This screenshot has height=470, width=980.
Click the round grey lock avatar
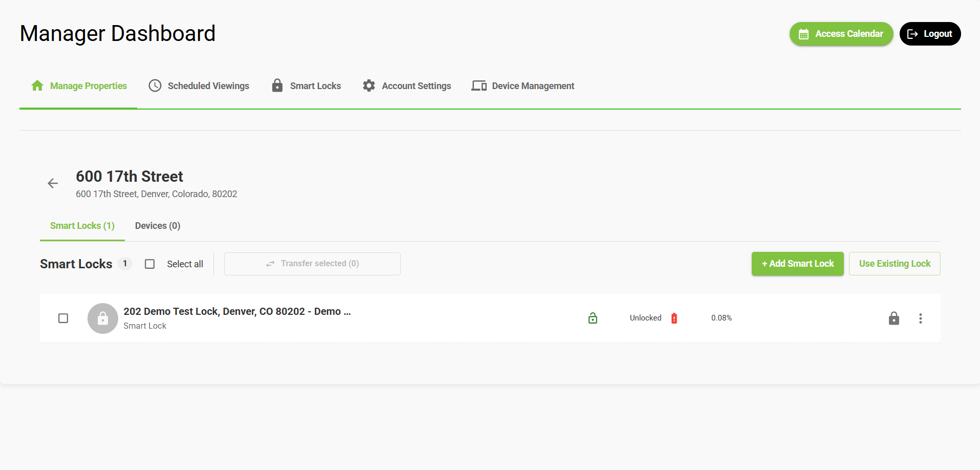point(103,318)
